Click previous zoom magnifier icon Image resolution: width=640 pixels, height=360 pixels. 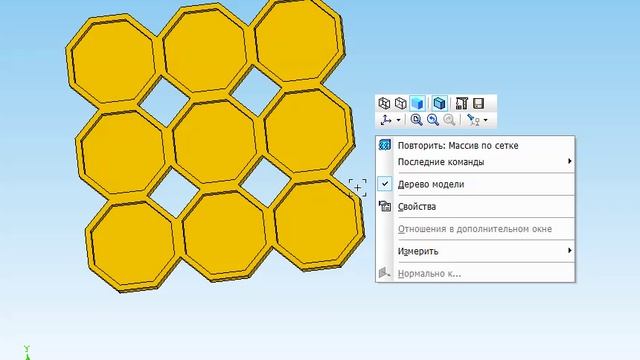[433, 120]
